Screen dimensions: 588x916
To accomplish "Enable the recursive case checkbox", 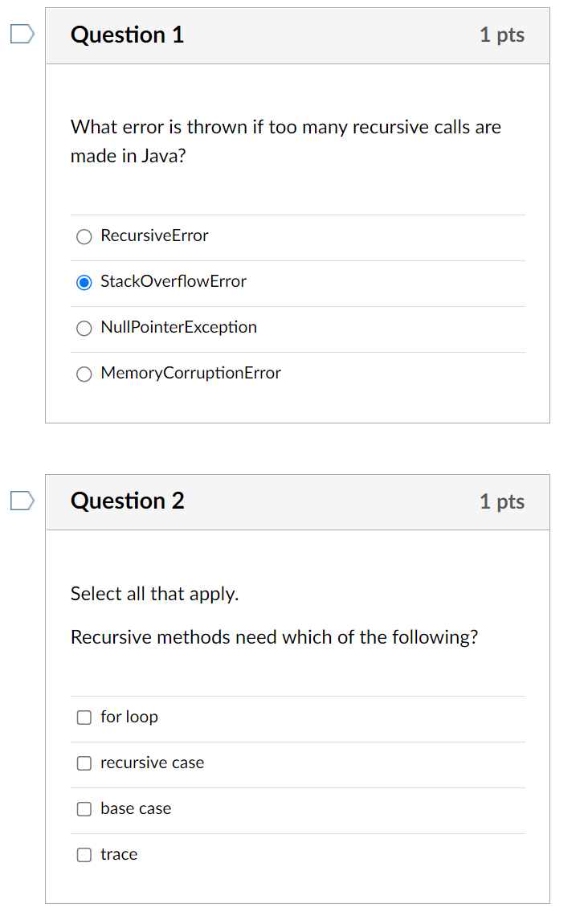I will tap(84, 763).
